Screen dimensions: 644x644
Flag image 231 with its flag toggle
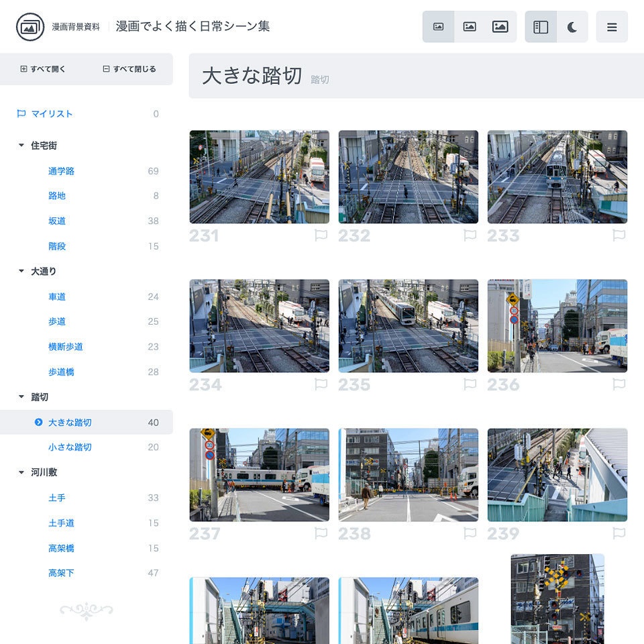321,235
